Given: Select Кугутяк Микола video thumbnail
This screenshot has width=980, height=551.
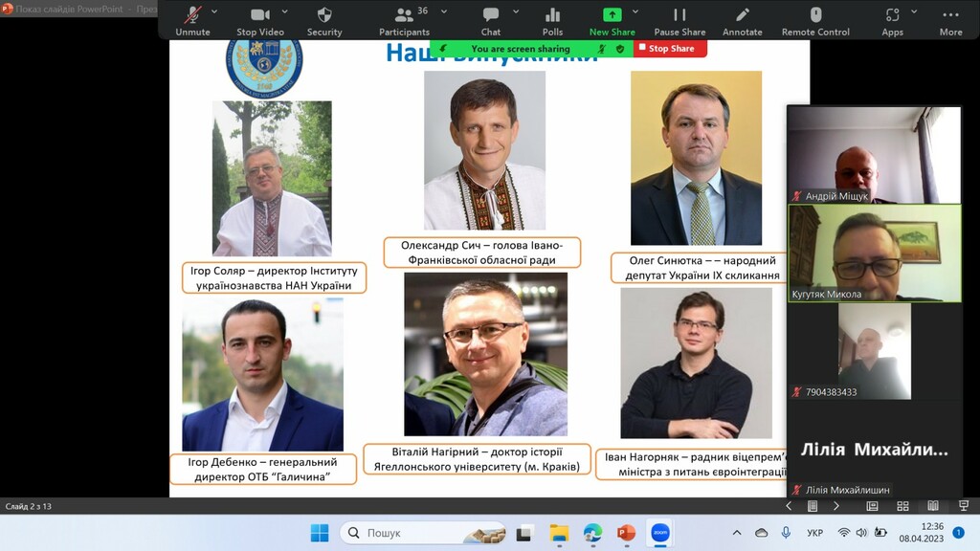Looking at the screenshot, I should tap(874, 253).
